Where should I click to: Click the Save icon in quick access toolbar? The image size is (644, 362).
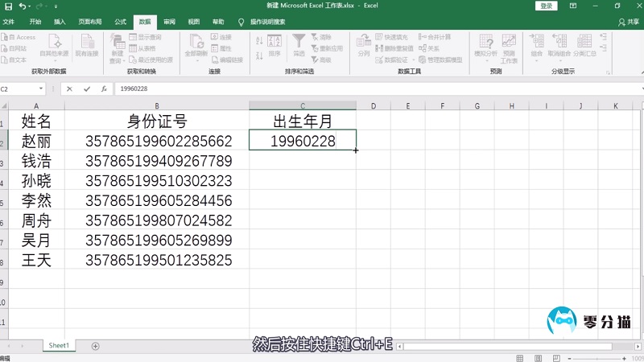pos(6,6)
